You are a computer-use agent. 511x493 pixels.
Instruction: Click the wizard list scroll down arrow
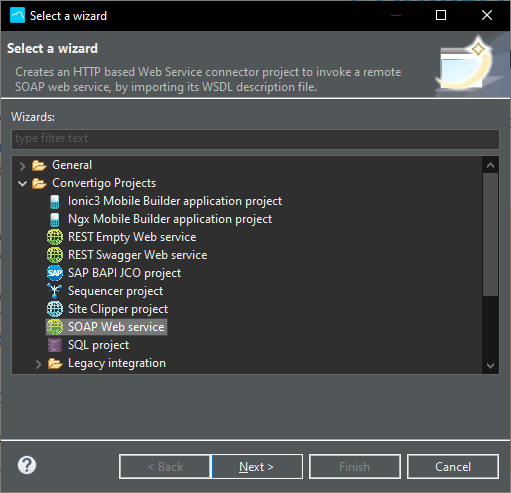click(x=490, y=365)
